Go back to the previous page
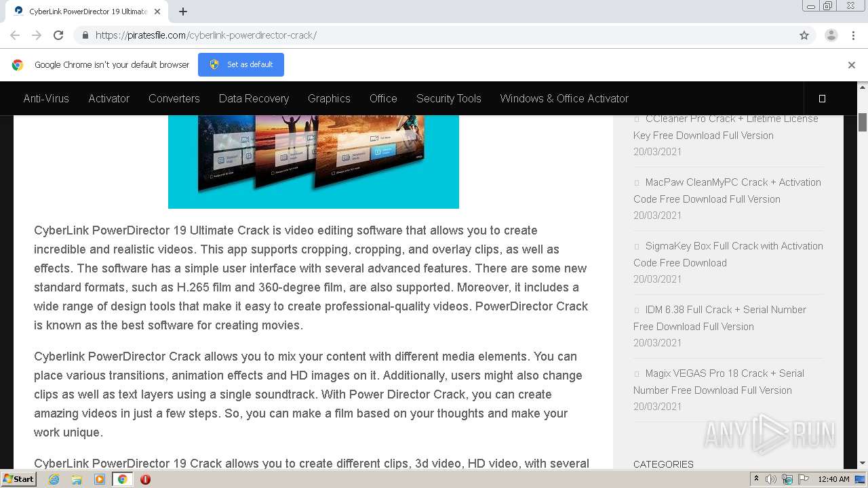 tap(15, 35)
